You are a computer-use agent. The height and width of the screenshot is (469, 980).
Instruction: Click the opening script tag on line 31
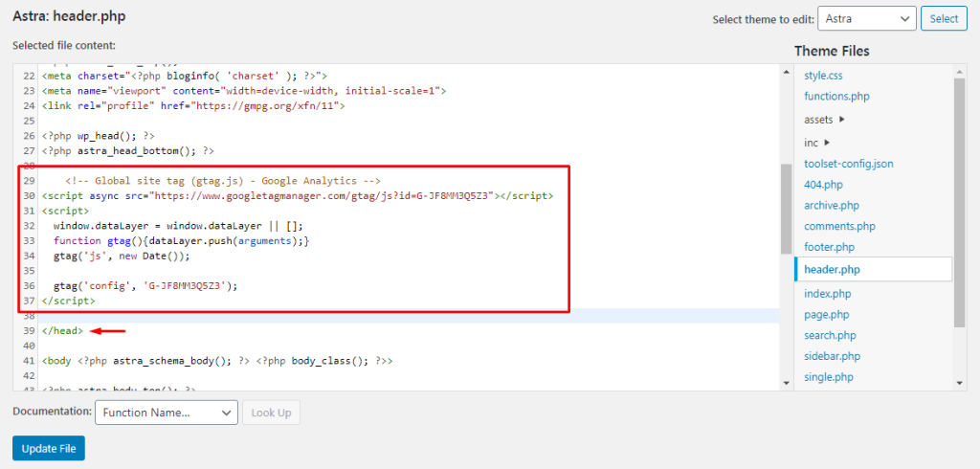(66, 211)
